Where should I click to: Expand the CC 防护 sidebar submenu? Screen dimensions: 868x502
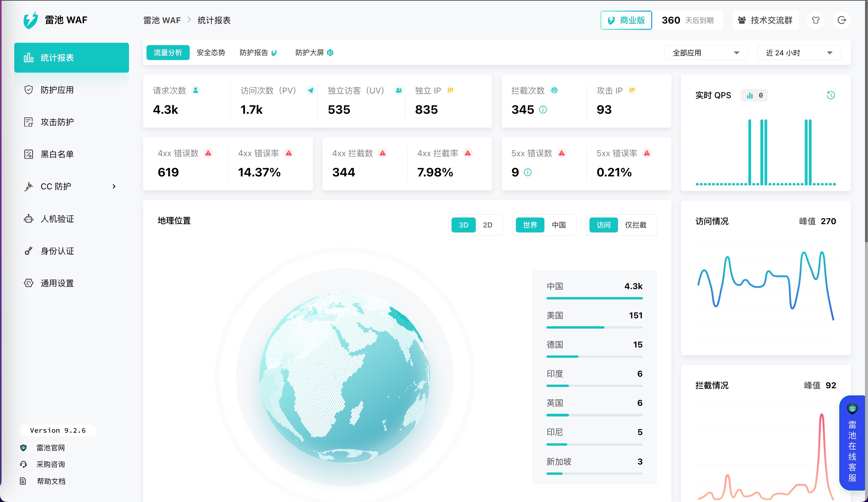114,186
